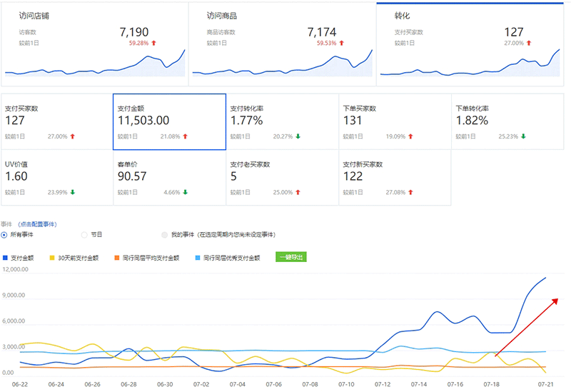The height and width of the screenshot is (392, 571).
Task: Click the red up arrow beside 59.28%
Action: coord(153,43)
